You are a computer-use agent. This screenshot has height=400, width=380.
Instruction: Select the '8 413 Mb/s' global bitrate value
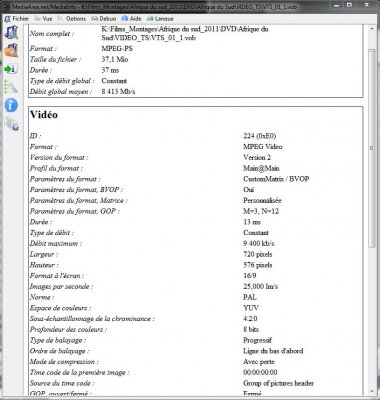(118, 91)
